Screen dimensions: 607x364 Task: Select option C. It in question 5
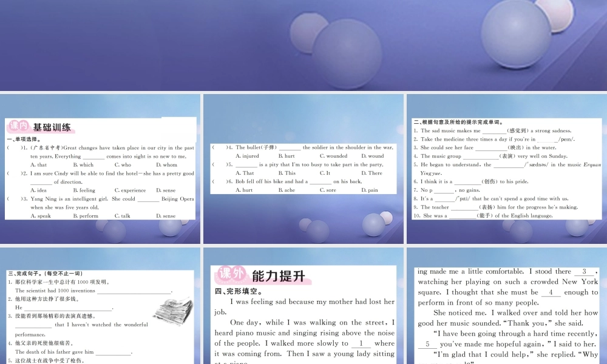click(325, 173)
